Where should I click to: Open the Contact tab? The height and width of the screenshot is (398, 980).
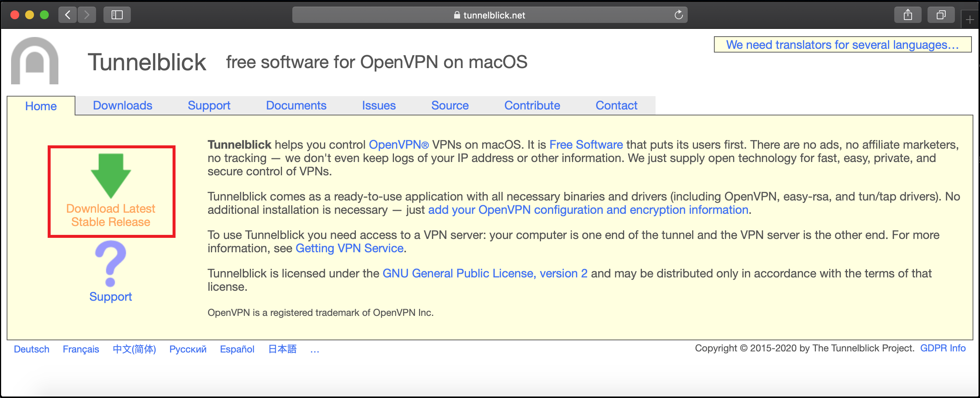coord(616,105)
